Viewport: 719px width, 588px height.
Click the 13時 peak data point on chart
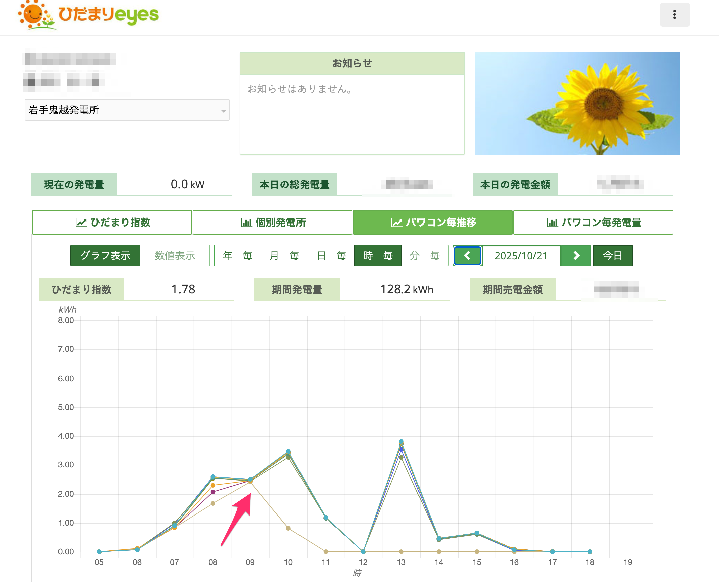401,442
